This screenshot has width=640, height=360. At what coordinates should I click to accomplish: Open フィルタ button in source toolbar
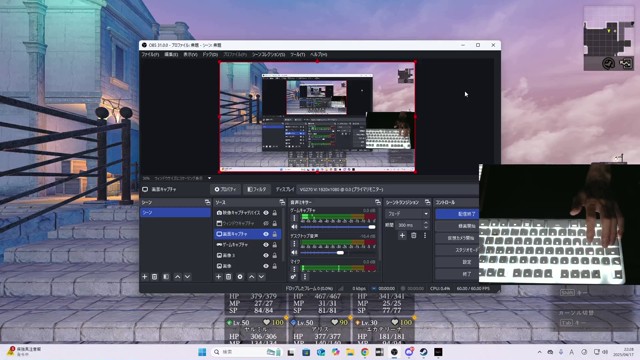(x=257, y=189)
